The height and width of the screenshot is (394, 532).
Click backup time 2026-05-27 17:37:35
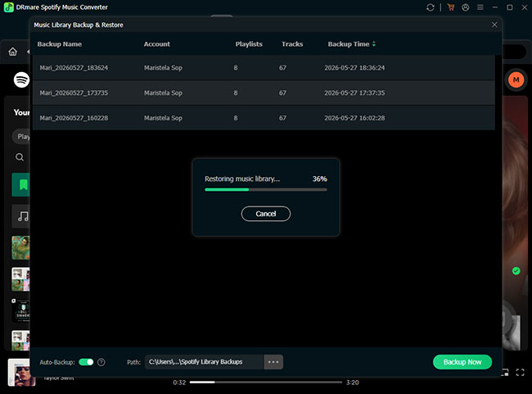[354, 93]
